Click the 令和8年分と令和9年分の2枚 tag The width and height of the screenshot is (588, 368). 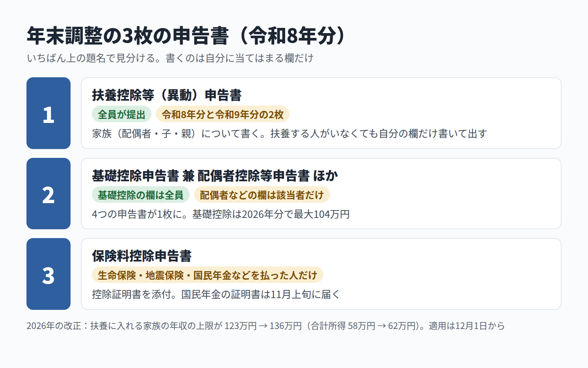click(x=223, y=114)
